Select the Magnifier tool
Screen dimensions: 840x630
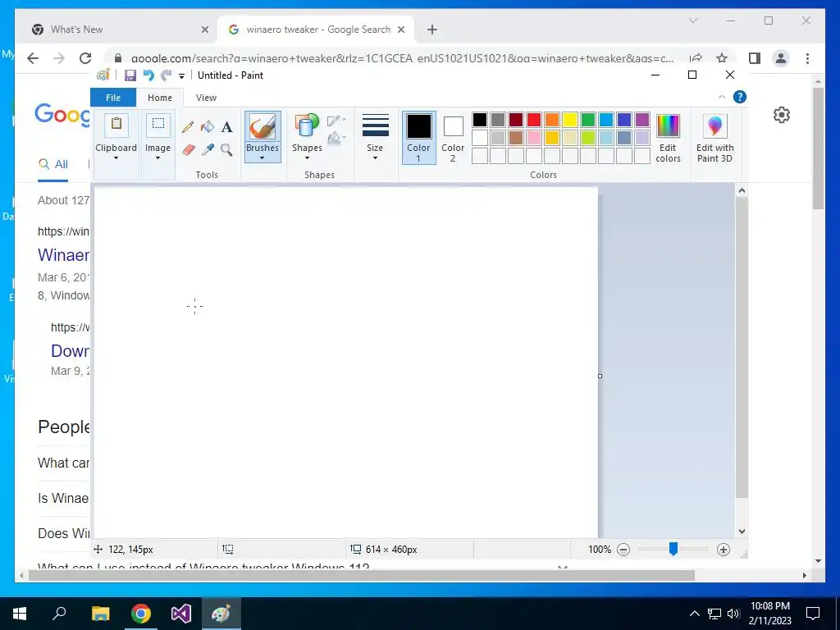(226, 149)
